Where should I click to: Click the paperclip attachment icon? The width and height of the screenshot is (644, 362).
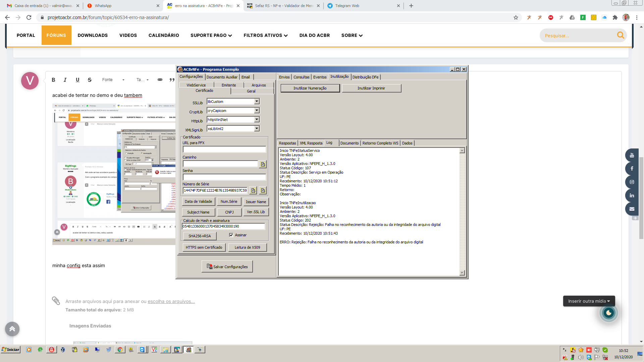(x=56, y=301)
